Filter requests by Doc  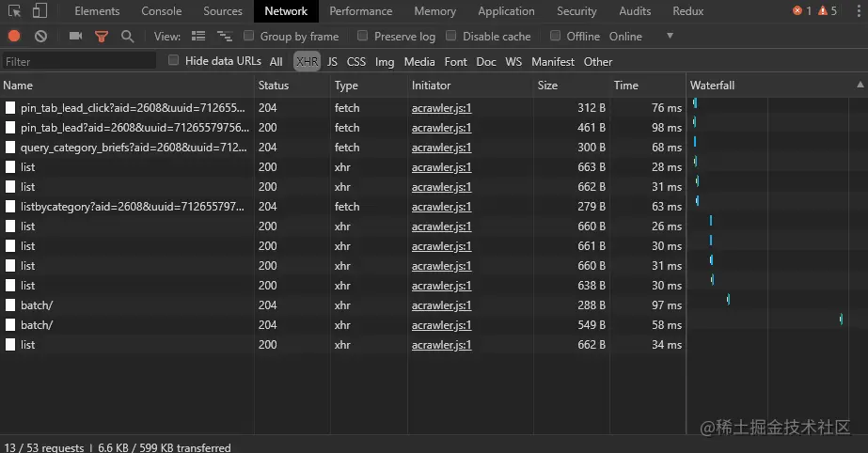(486, 61)
